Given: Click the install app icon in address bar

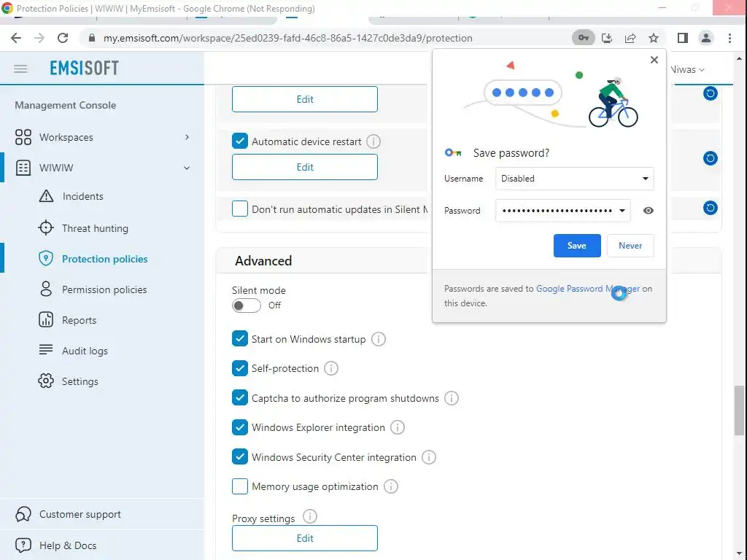Looking at the screenshot, I should coord(607,38).
